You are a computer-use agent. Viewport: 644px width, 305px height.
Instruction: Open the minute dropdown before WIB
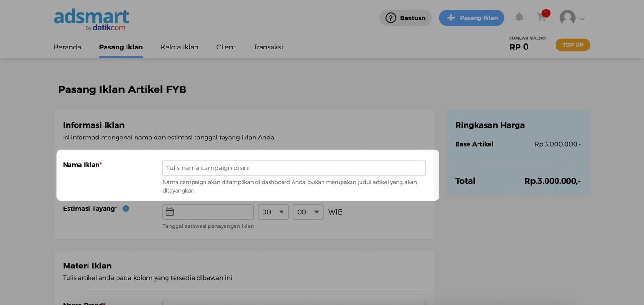tap(308, 212)
